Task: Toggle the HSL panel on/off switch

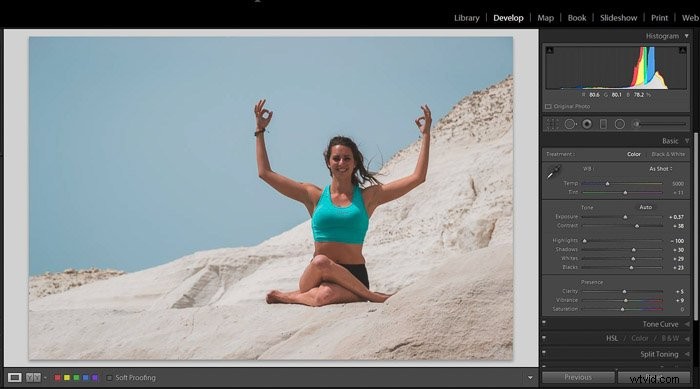Action: coord(544,338)
